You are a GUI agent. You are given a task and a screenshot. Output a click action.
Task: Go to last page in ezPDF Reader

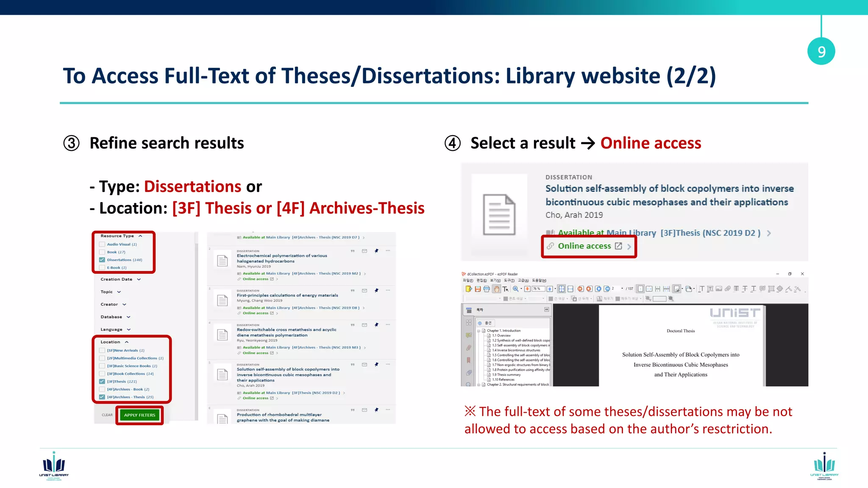(606, 289)
